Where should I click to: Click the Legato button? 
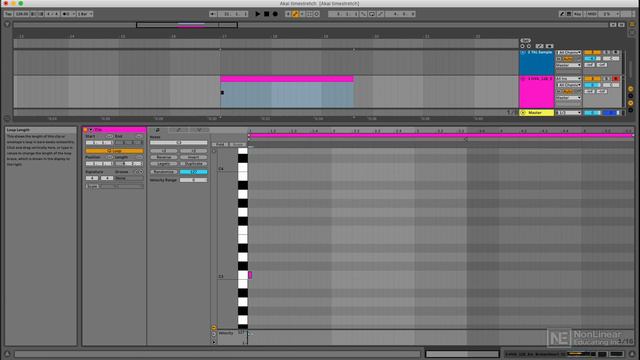click(164, 164)
